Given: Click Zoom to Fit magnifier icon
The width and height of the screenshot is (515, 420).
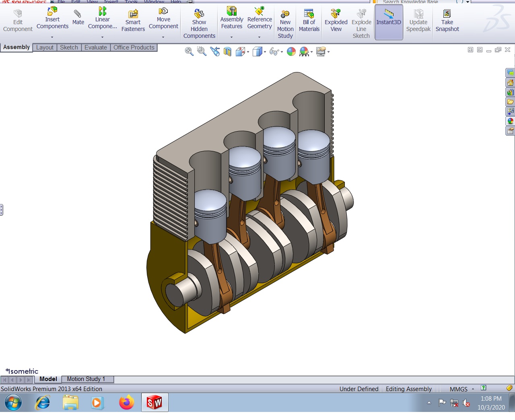Looking at the screenshot, I should coord(189,51).
